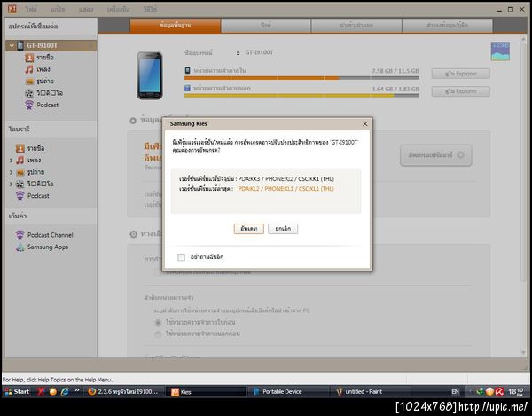Click the picture thumbnail at top right
The height and width of the screenshot is (416, 532).
tap(500, 51)
